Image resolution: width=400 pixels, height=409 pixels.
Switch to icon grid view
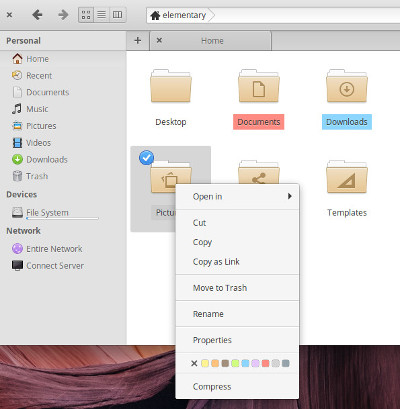click(x=86, y=15)
